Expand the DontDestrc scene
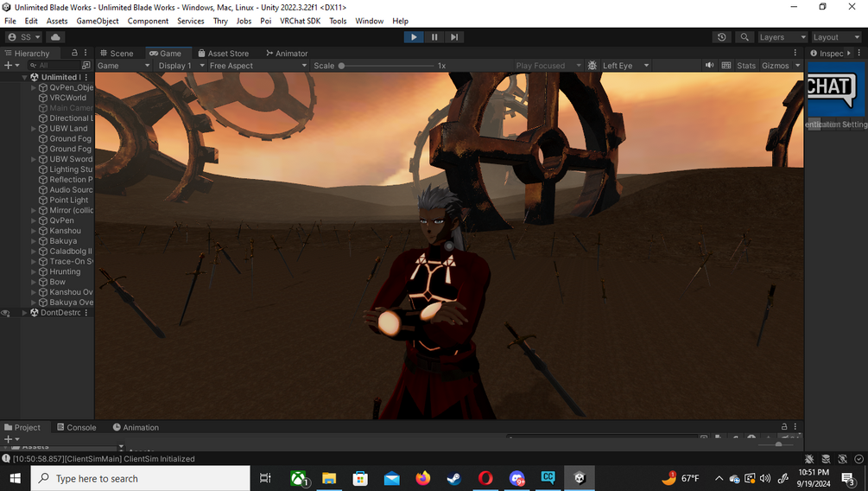This screenshot has width=868, height=491. pos(24,313)
